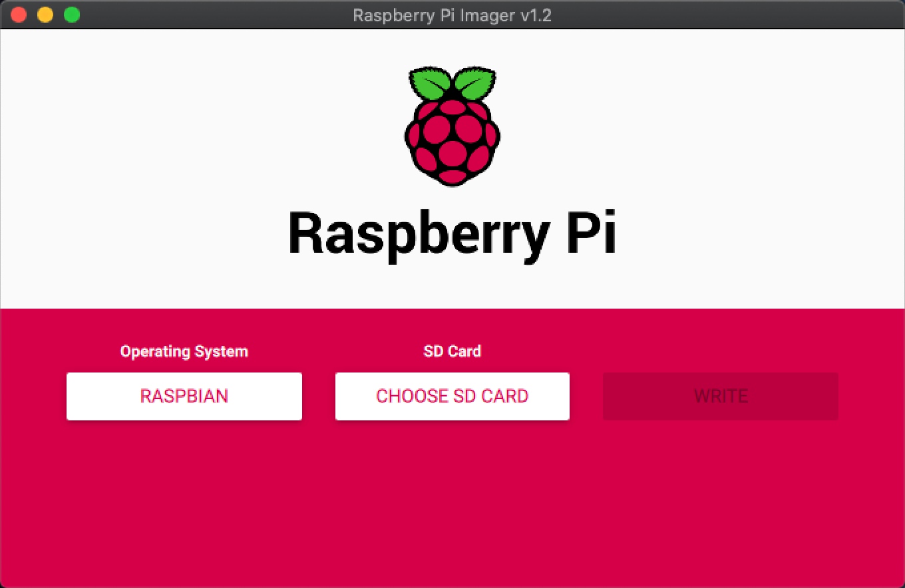This screenshot has width=905, height=588.
Task: Maximize the Imager window with green button
Action: (71, 14)
